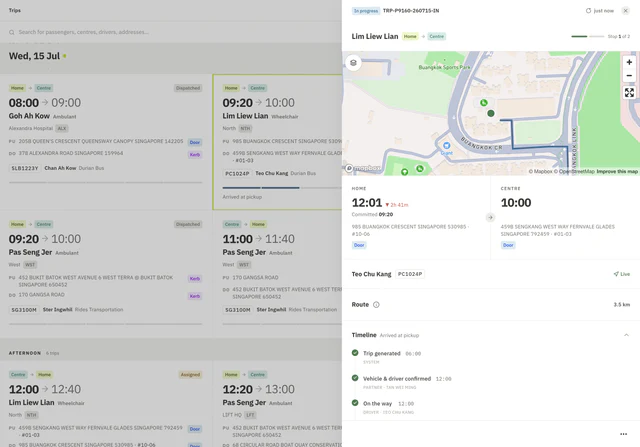The image size is (640, 447).
Task: Open the map layers button
Action: pyautogui.click(x=353, y=63)
